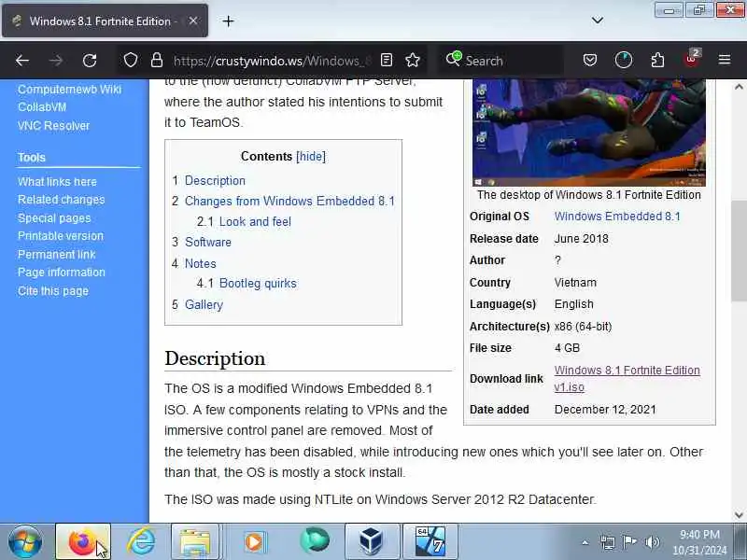Hide the Contents table
This screenshot has width=747, height=560.
(311, 157)
